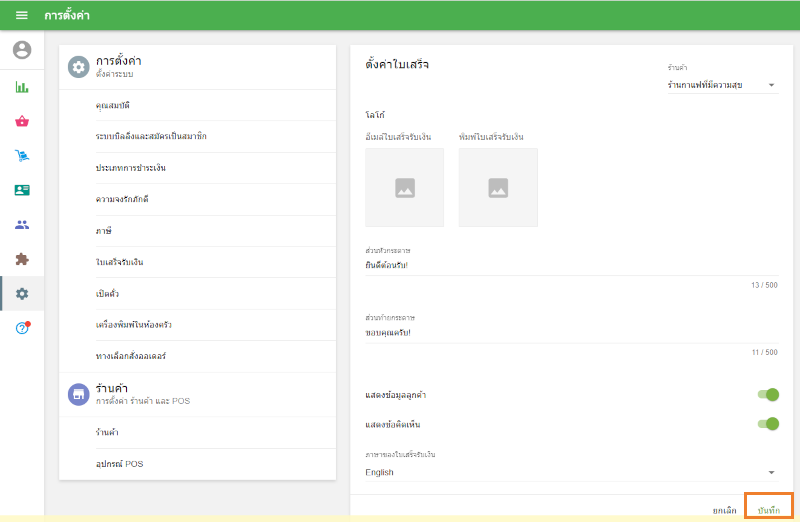
Task: Open the employees ID card icon
Action: (x=22, y=190)
